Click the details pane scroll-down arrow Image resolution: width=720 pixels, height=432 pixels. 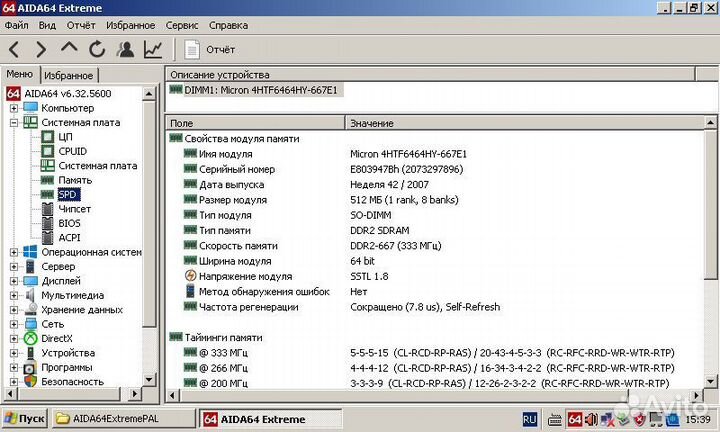(710, 382)
